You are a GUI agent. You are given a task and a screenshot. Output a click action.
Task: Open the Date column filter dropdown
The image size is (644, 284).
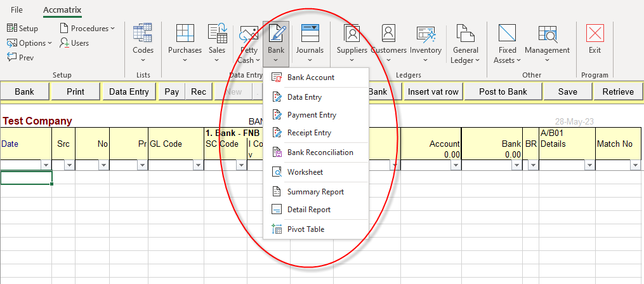point(46,165)
